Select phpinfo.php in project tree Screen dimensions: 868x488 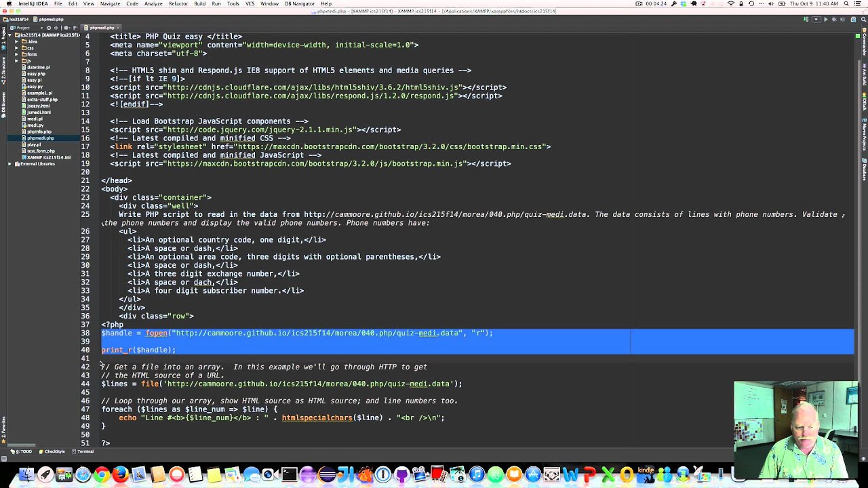click(x=39, y=131)
